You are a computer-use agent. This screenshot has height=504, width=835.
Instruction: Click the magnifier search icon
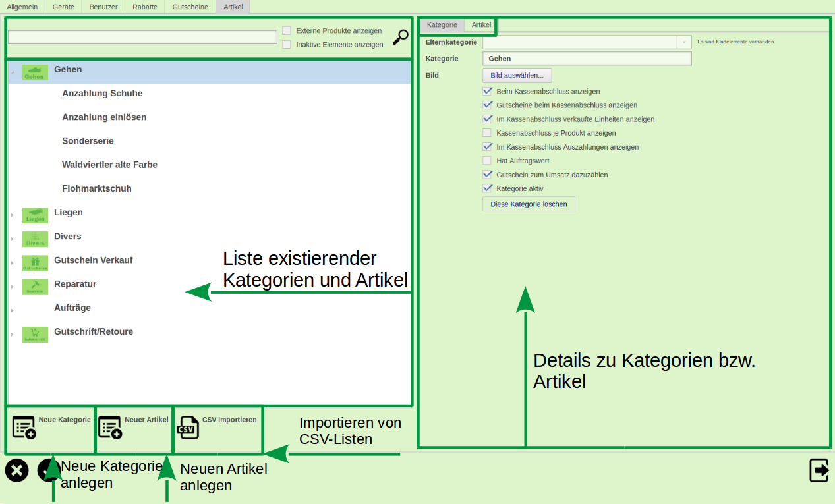point(401,38)
